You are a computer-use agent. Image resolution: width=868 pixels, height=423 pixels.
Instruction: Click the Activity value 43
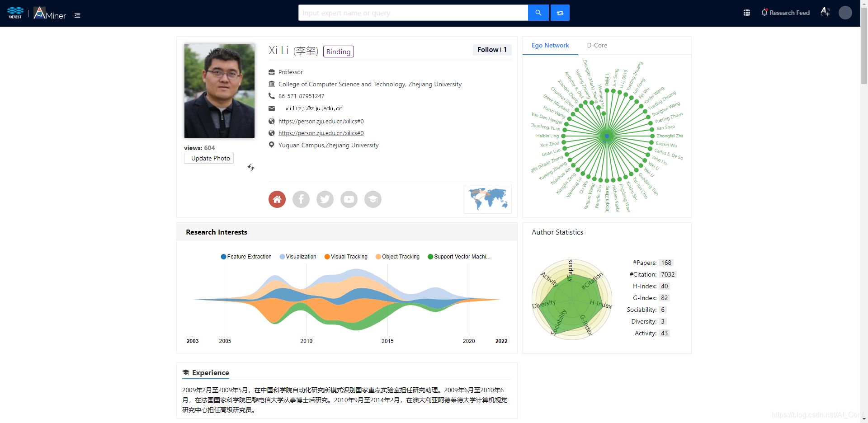pos(664,333)
